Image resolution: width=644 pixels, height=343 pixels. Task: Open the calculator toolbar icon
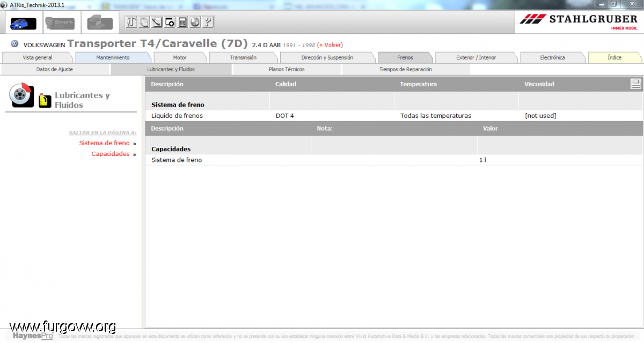coord(182,22)
